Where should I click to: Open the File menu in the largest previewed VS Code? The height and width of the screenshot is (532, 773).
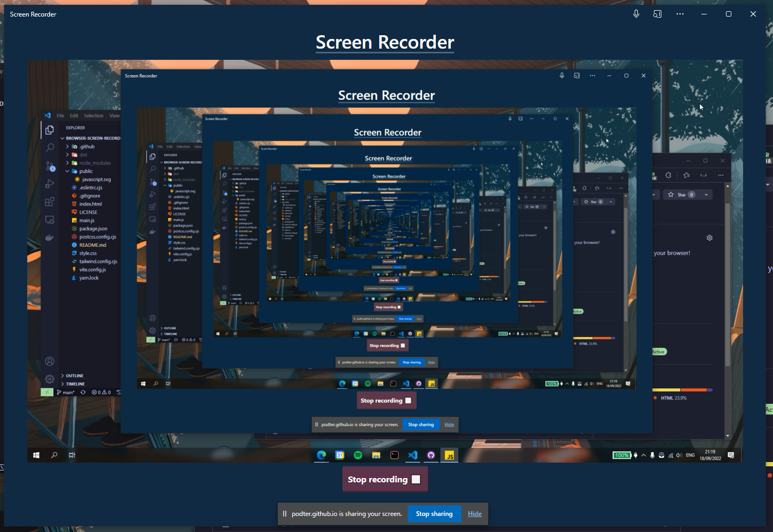(x=60, y=115)
